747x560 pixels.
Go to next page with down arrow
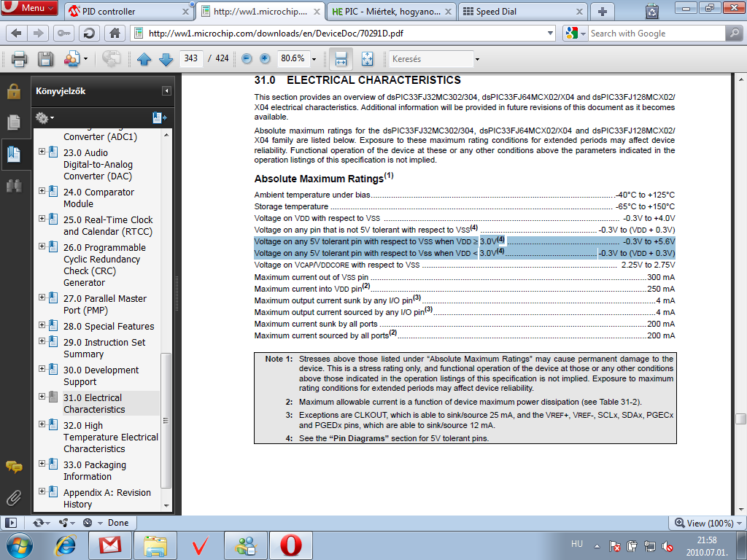click(166, 59)
